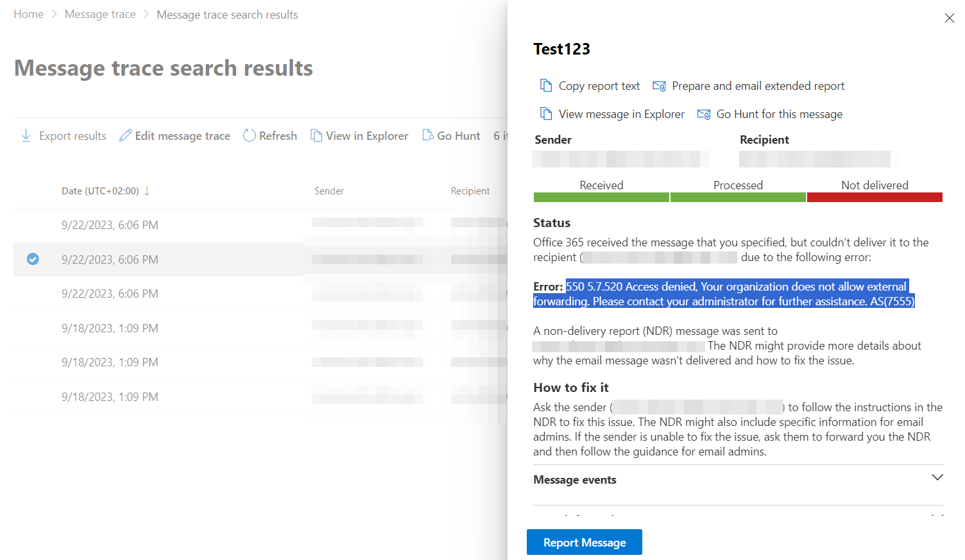The image size is (965, 560).
Task: Click the Message trace search results heading
Action: pos(164,68)
